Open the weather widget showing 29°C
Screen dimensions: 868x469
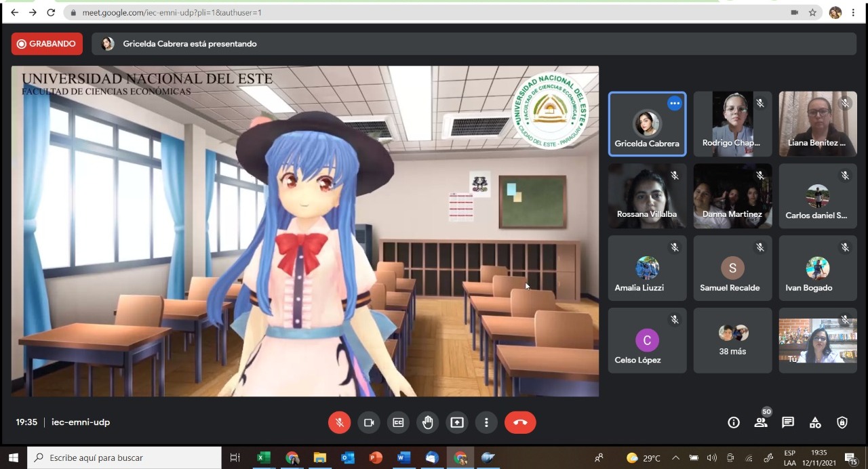pos(643,457)
